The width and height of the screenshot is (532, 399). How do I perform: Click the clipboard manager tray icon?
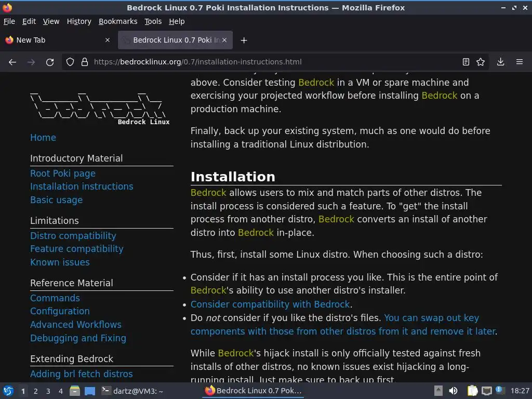click(x=472, y=391)
